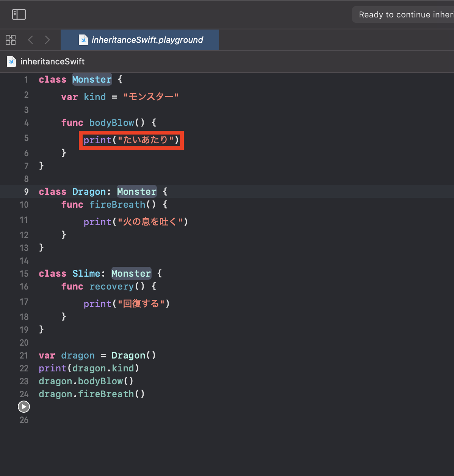Run playground with the play button
454x476 pixels.
[x=24, y=407]
